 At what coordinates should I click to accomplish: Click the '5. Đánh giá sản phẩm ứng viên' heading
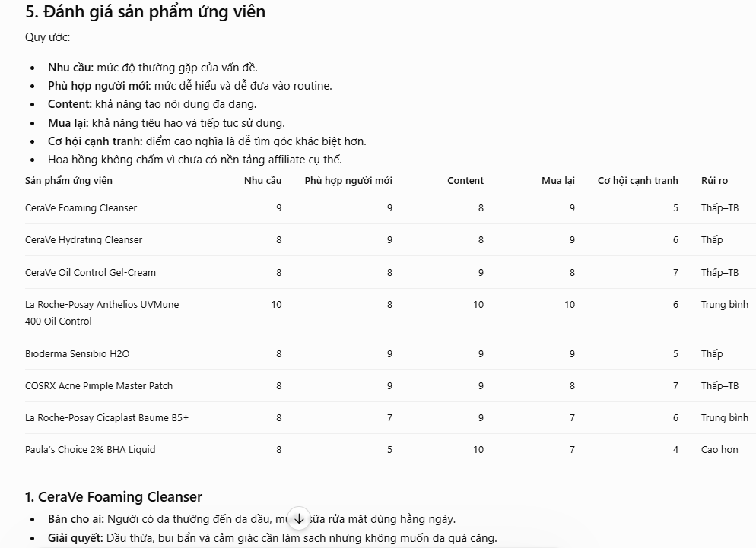tap(145, 11)
